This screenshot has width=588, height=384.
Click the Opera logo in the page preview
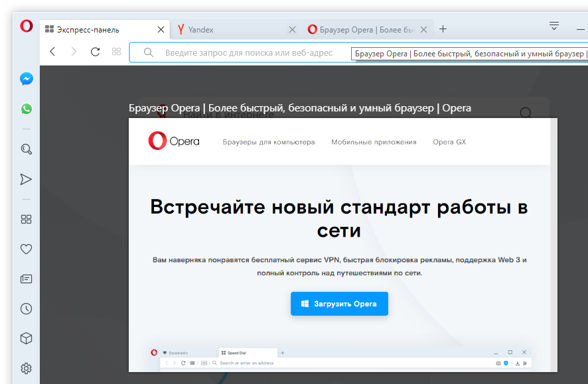pos(174,141)
